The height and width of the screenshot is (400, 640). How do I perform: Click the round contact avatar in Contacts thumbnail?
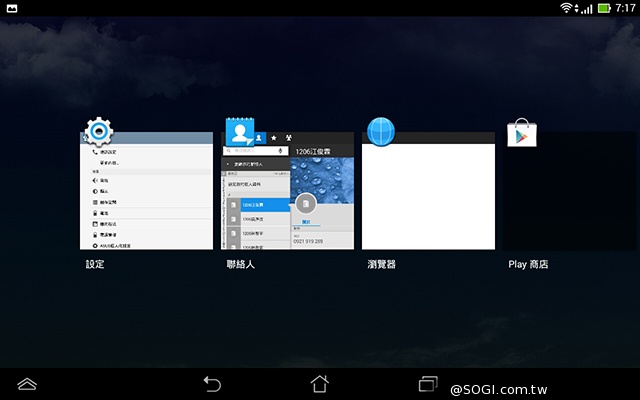pos(306,203)
